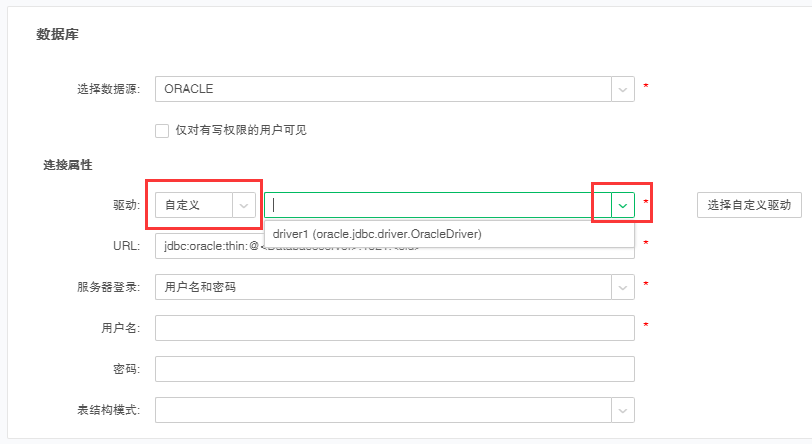Click the 用户名和密码 login method box

click(383, 287)
